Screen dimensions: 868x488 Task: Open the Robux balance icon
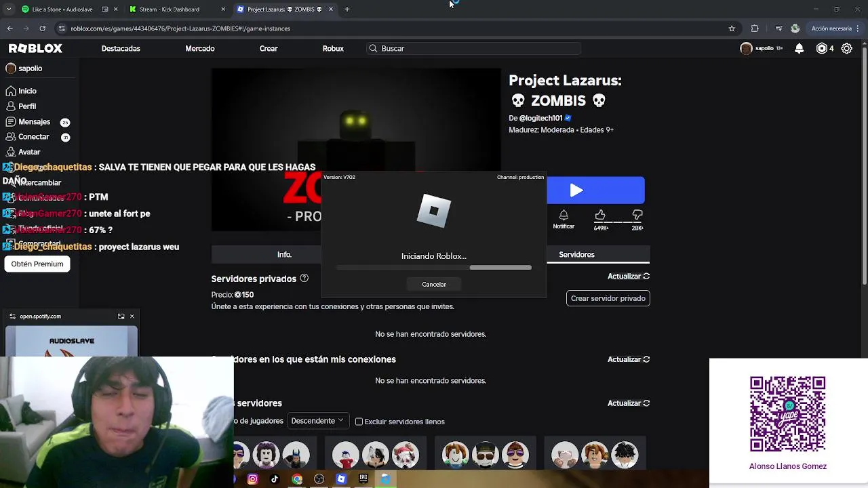point(822,48)
